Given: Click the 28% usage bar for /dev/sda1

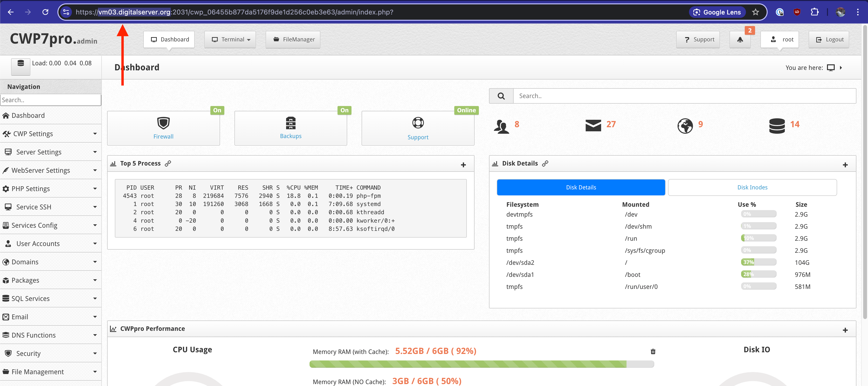Looking at the screenshot, I should click(x=758, y=274).
